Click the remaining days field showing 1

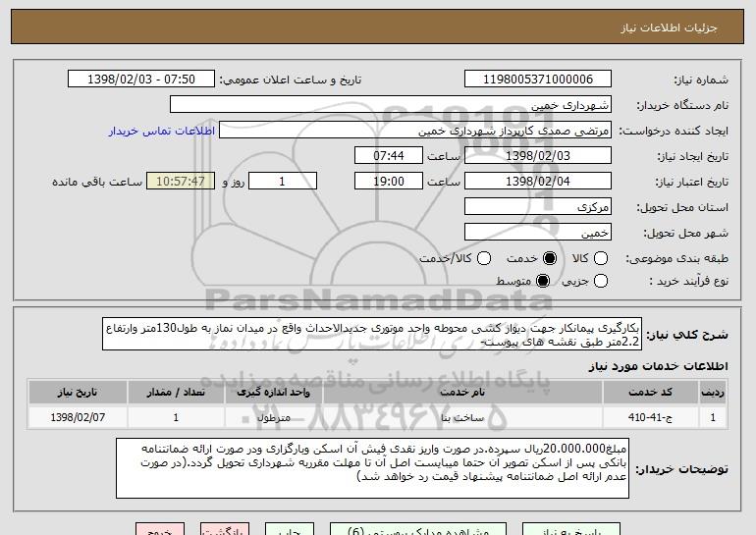[283, 182]
